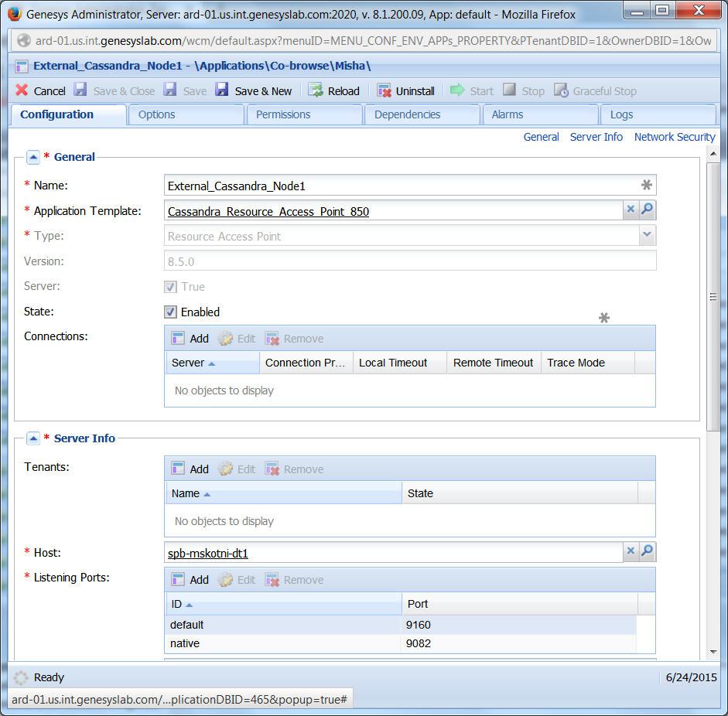Click Edit icon in Tenants toolbar

[x=225, y=469]
